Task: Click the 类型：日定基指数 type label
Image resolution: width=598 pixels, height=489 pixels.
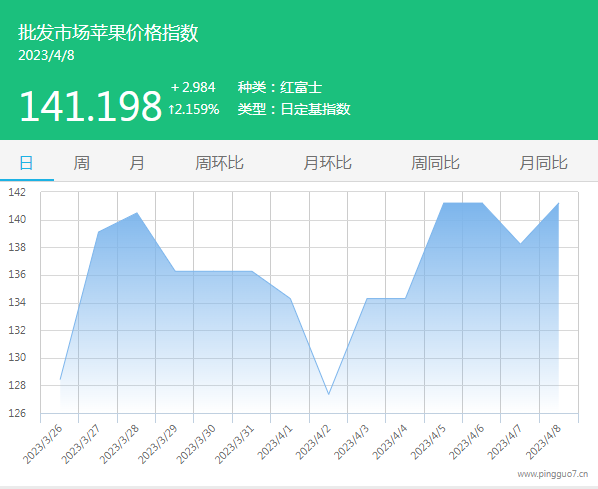Action: 294,109
